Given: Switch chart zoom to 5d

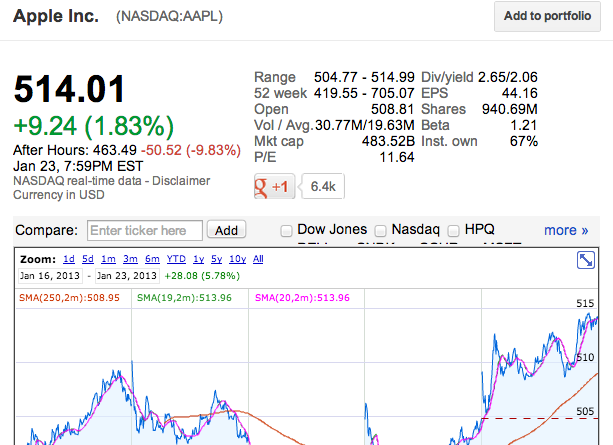Looking at the screenshot, I should point(89,258).
